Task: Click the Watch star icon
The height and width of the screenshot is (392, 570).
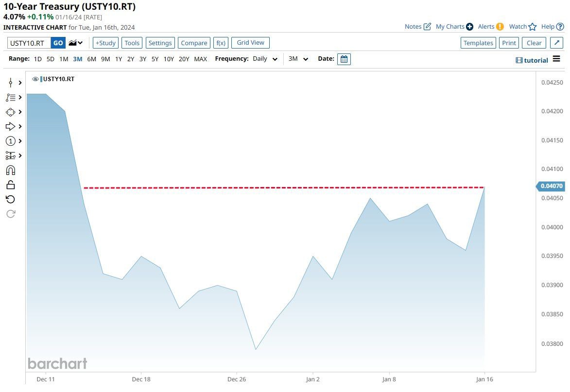Action: [532, 27]
